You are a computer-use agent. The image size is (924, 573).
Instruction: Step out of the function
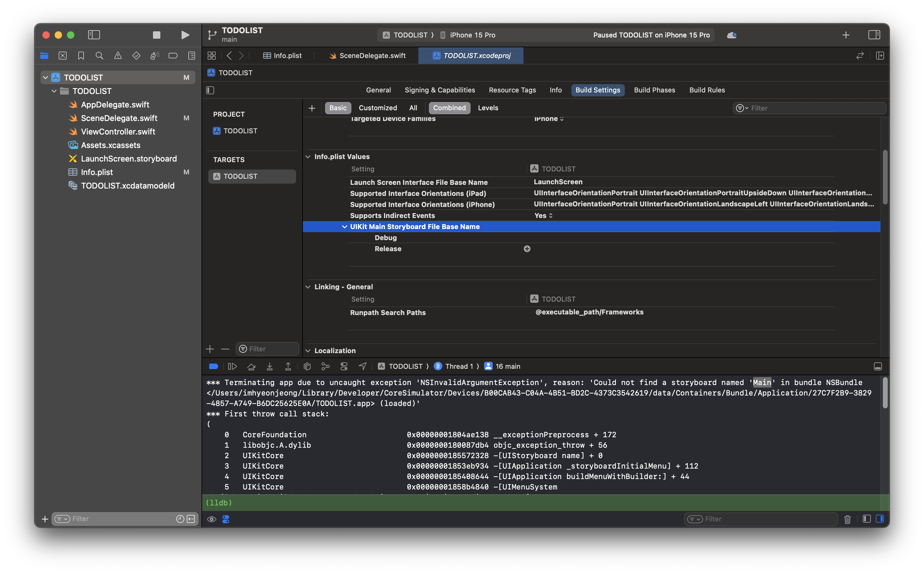pyautogui.click(x=288, y=366)
